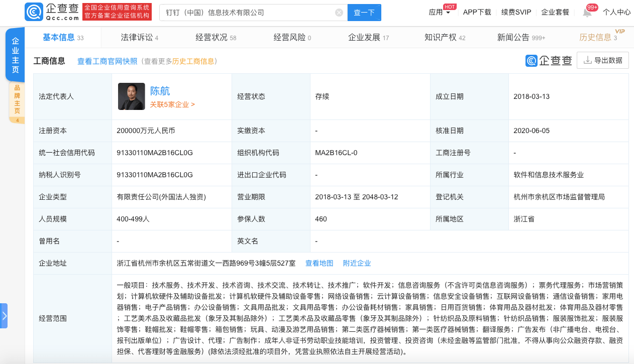634x364 pixels.
Task: Click the 企查查 watermark logo beside export
Action: coord(549,61)
